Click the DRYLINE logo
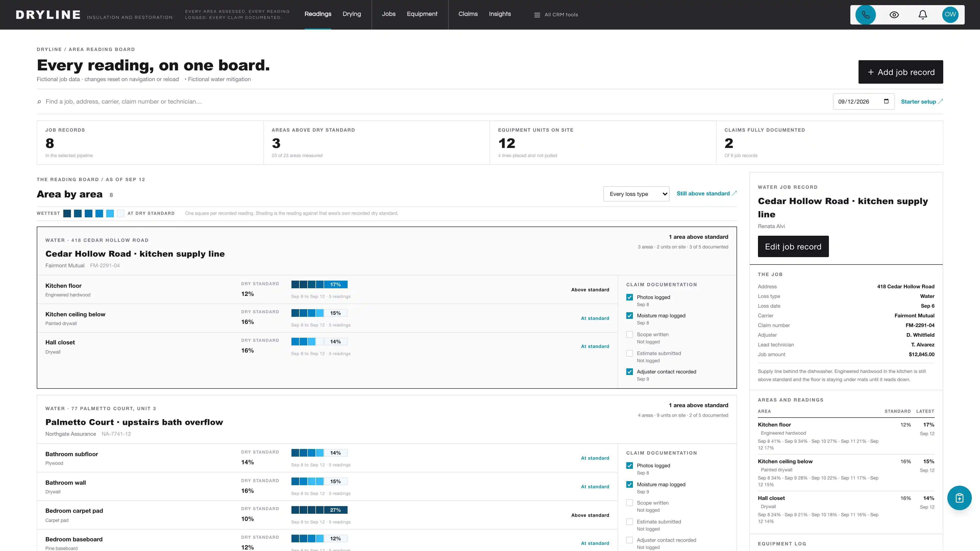Viewport: 980px width, 551px height. [x=48, y=15]
